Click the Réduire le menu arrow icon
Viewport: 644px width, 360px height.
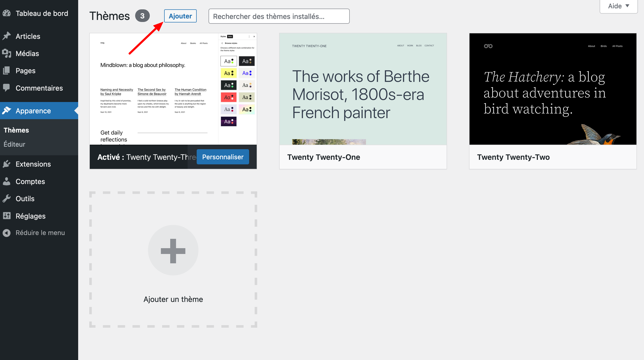7,233
